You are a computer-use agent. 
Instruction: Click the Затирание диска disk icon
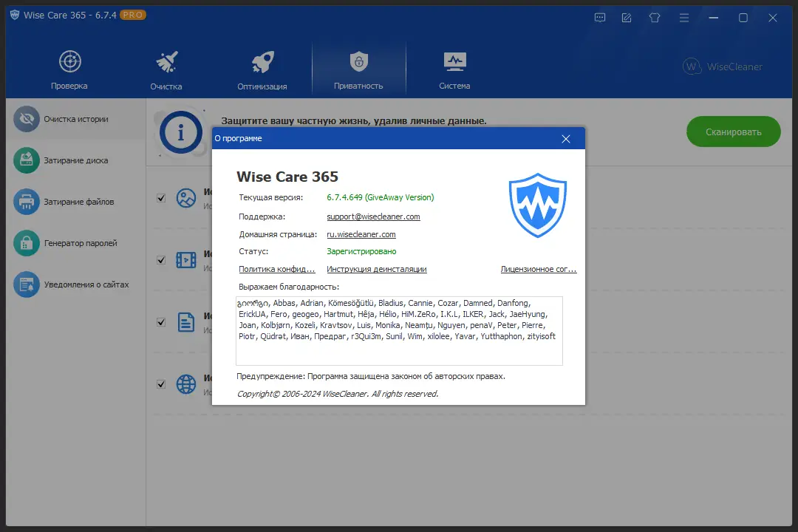pos(27,160)
